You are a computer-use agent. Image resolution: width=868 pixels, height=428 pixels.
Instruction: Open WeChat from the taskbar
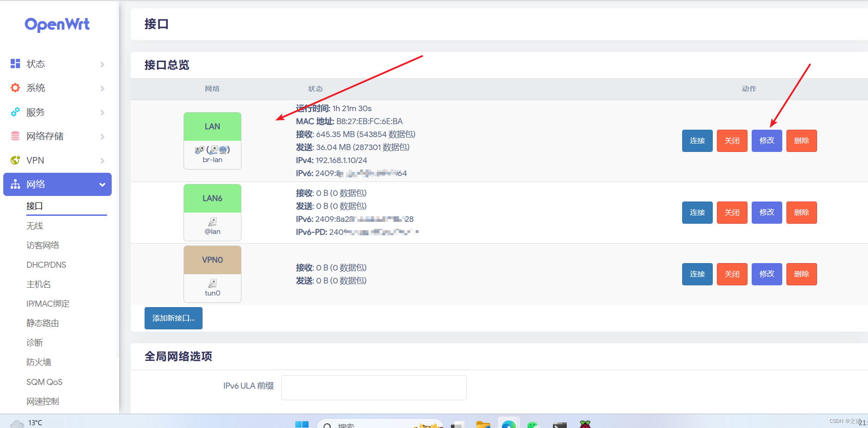click(533, 424)
